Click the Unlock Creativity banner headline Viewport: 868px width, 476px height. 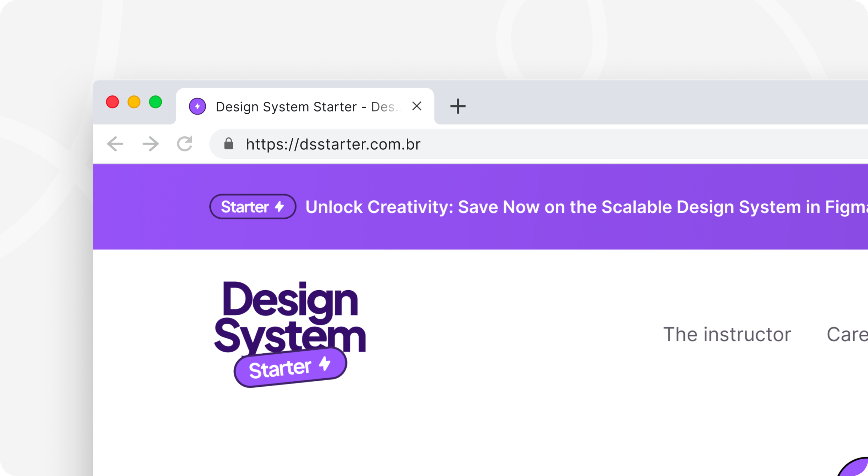click(586, 207)
